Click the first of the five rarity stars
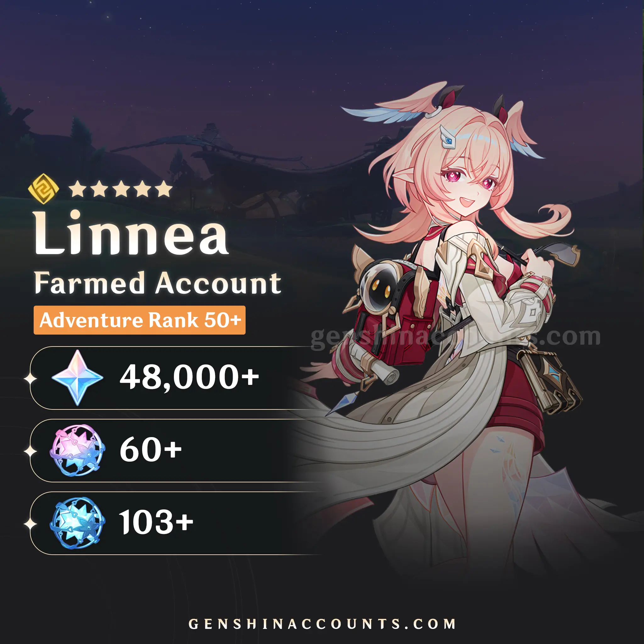644x644 pixels. (78, 189)
